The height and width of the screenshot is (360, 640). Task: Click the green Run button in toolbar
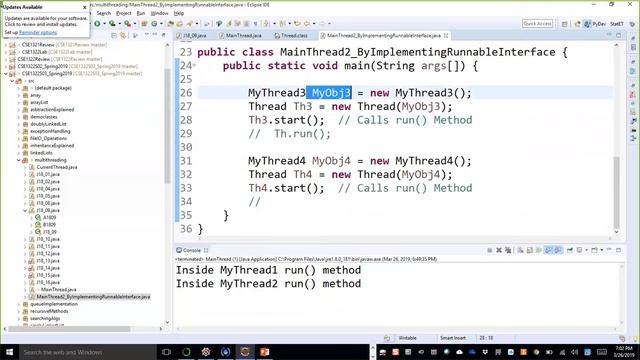(97, 24)
